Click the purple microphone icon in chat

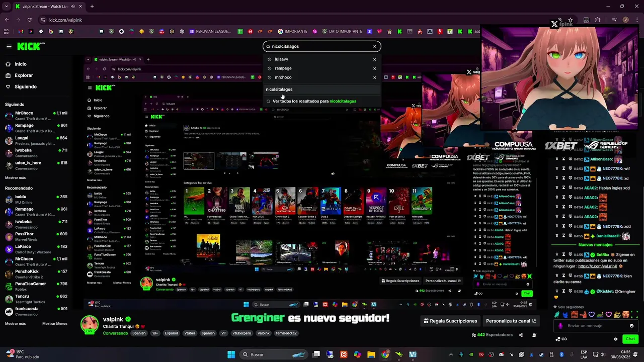click(560, 326)
